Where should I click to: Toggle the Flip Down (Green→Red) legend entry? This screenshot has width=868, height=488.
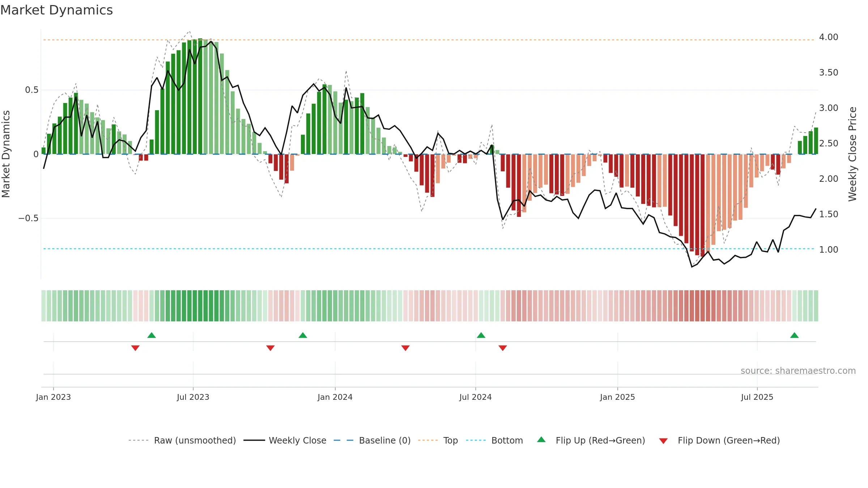[719, 440]
